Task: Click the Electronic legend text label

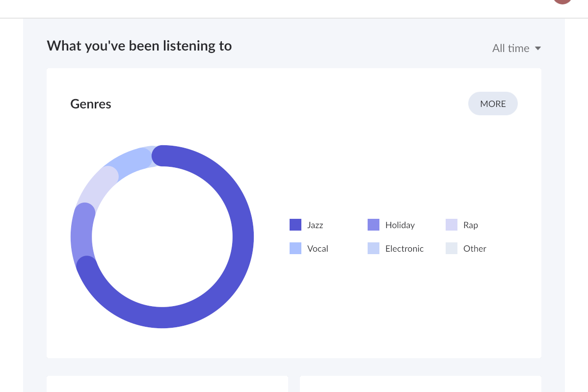Action: coord(404,249)
